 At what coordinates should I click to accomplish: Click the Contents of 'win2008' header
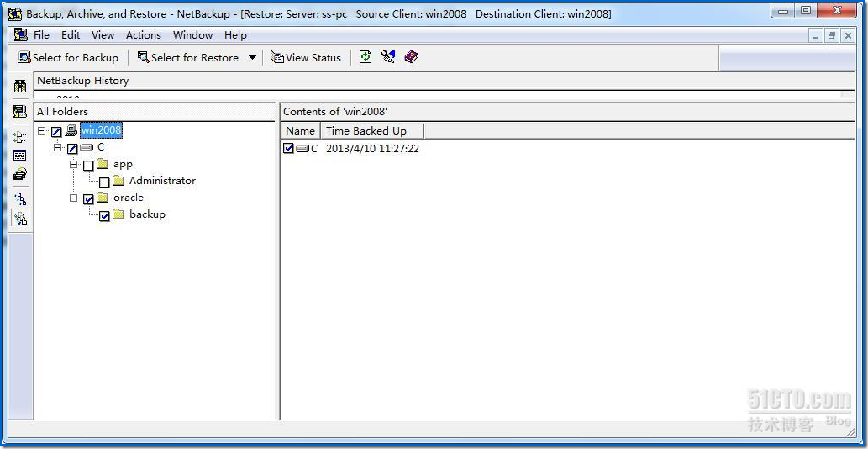(567, 112)
